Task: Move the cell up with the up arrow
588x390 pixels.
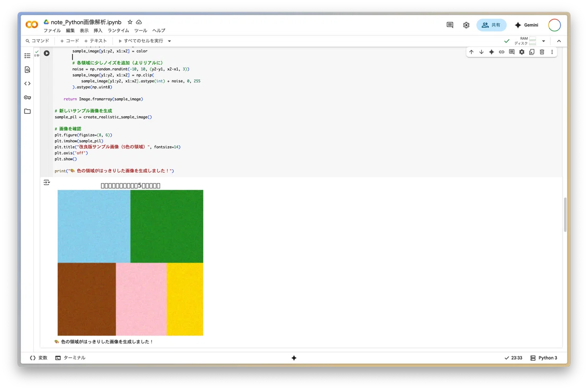Action: coord(471,52)
